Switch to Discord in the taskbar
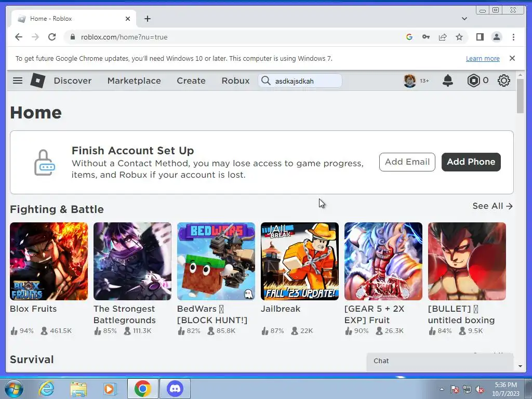 coord(175,389)
